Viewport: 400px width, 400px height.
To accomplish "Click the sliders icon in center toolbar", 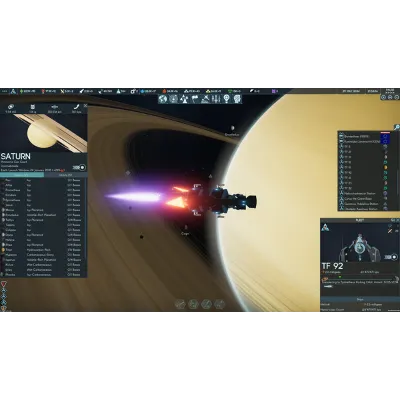I will tap(216, 99).
